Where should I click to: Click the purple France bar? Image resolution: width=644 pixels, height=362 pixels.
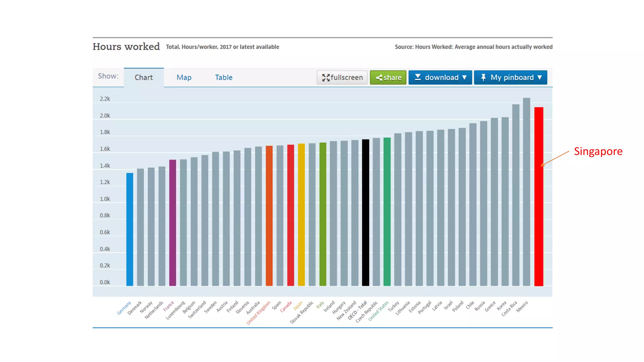(173, 222)
